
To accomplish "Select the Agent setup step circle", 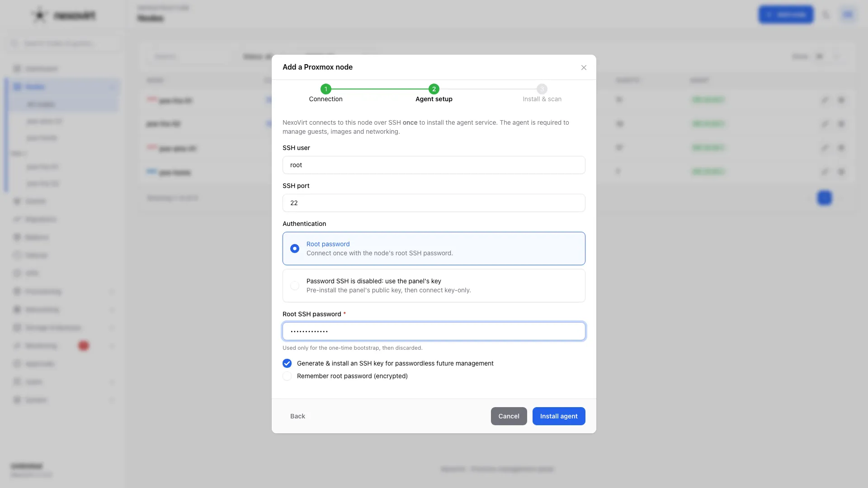I will click(434, 89).
